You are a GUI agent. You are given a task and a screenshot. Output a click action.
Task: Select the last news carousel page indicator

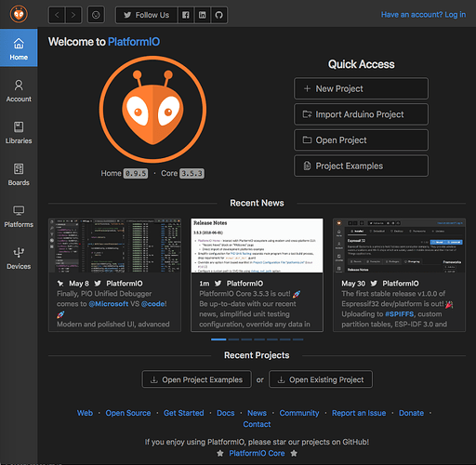[x=297, y=339]
